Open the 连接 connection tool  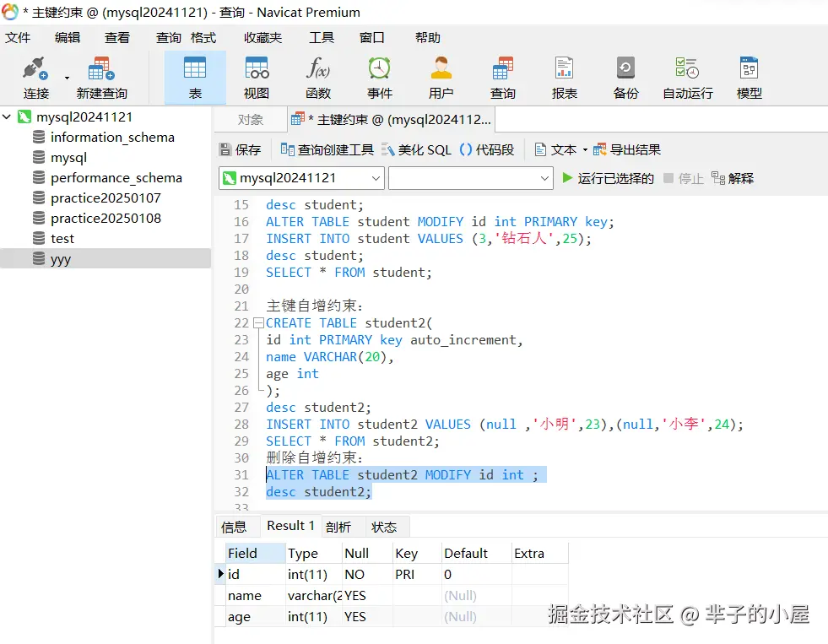tap(36, 78)
